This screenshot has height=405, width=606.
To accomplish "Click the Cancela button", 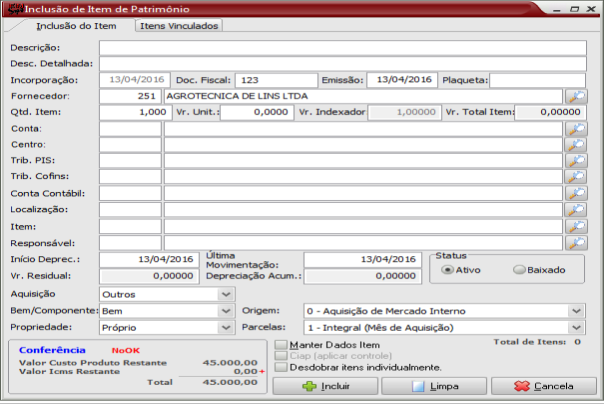I will pos(544,386).
